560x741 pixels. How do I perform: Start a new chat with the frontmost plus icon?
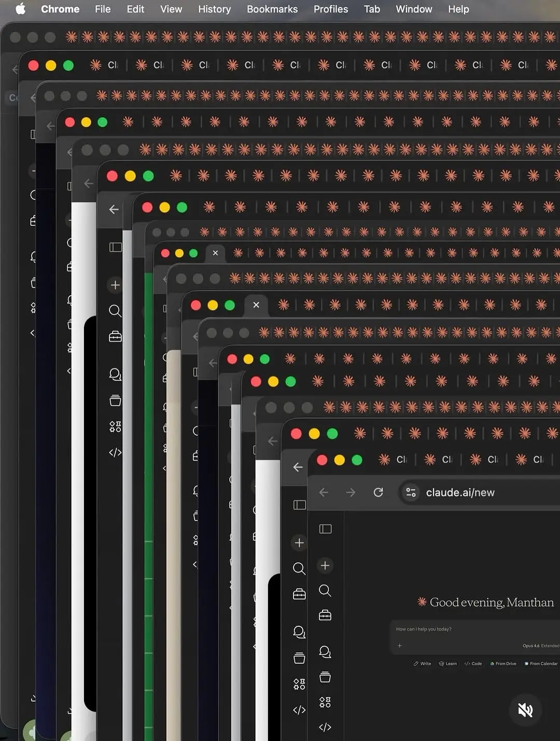(325, 566)
